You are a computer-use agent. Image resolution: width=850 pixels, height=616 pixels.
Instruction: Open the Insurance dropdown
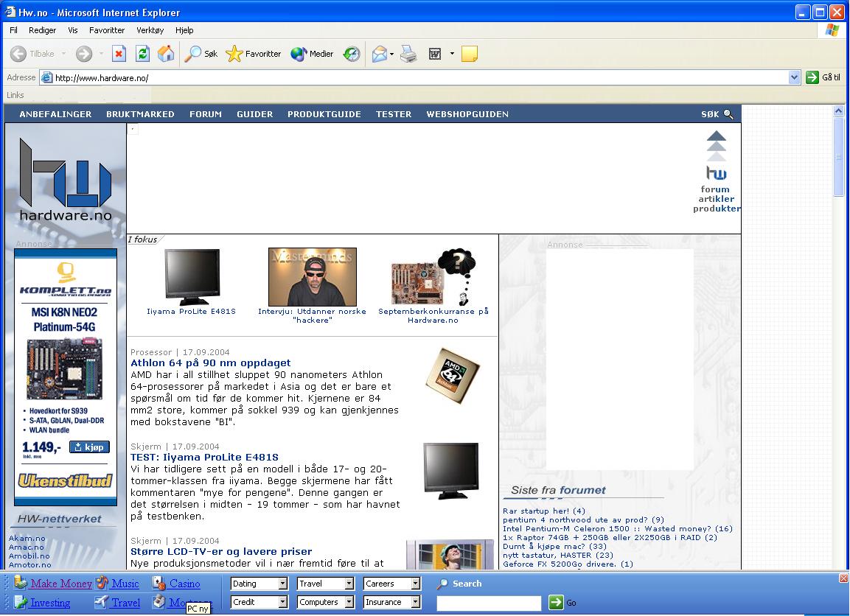pyautogui.click(x=392, y=602)
